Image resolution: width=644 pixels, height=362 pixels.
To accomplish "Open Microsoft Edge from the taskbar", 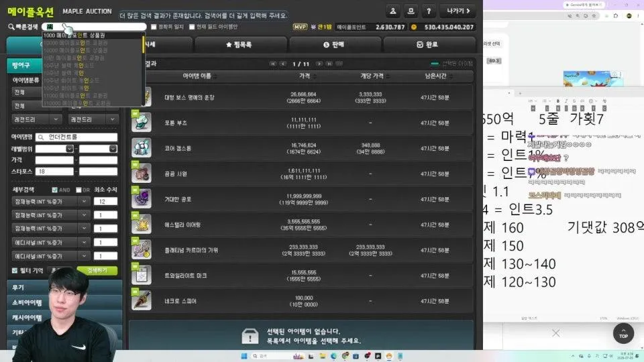I will coord(333,356).
